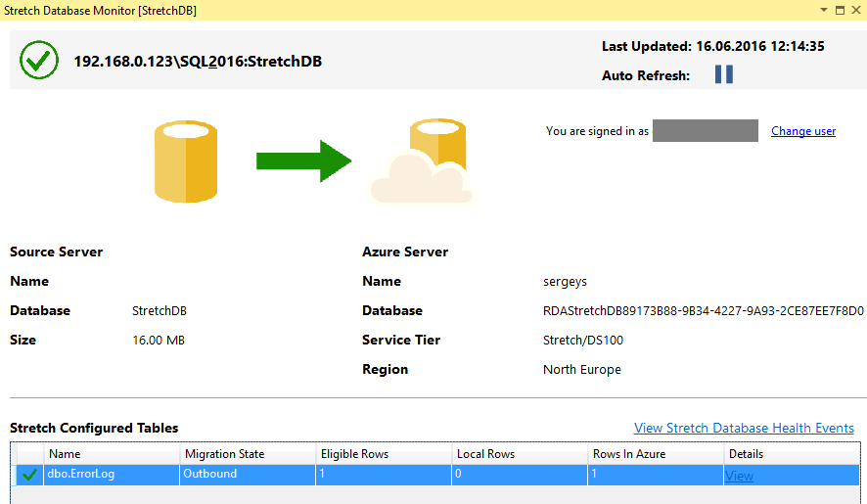
Task: Click the Details column header
Action: click(792, 454)
